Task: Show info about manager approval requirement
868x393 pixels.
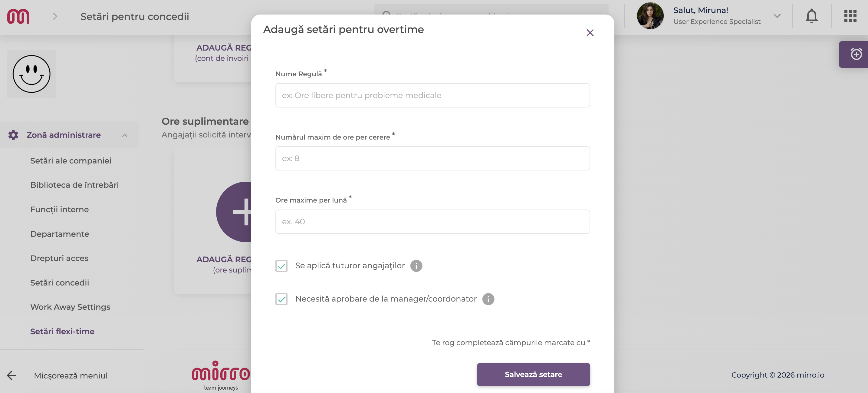Action: 488,299
